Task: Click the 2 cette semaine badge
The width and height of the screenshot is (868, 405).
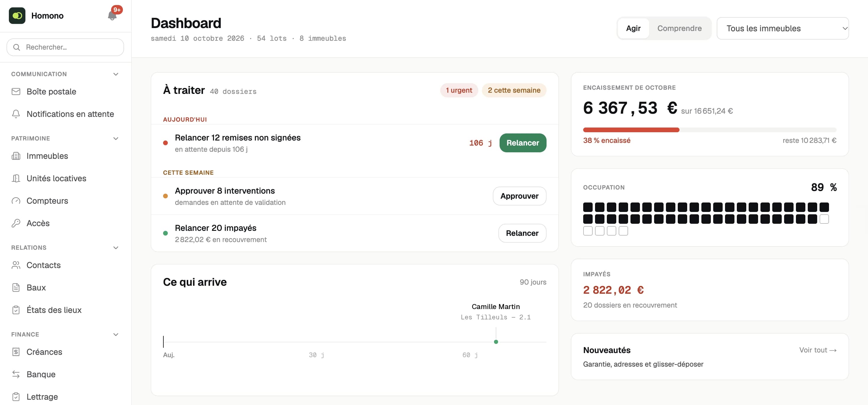Action: [514, 90]
